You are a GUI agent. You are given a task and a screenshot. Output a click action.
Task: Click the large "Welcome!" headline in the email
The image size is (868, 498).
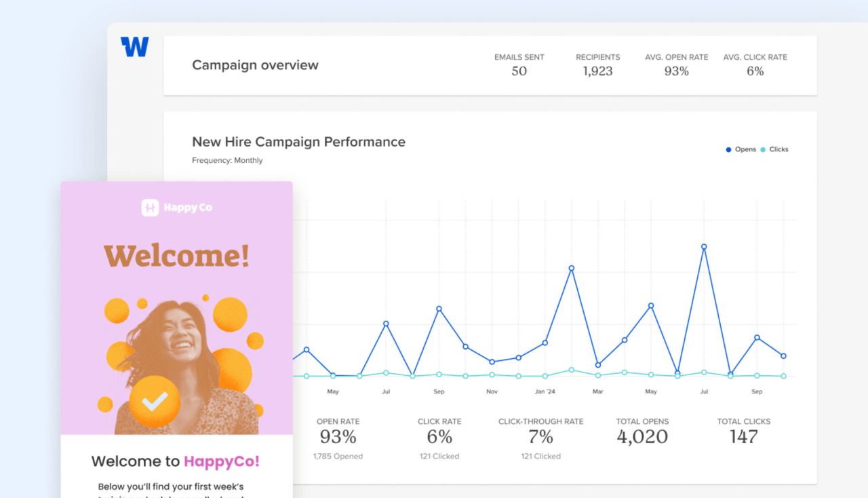[x=176, y=256]
